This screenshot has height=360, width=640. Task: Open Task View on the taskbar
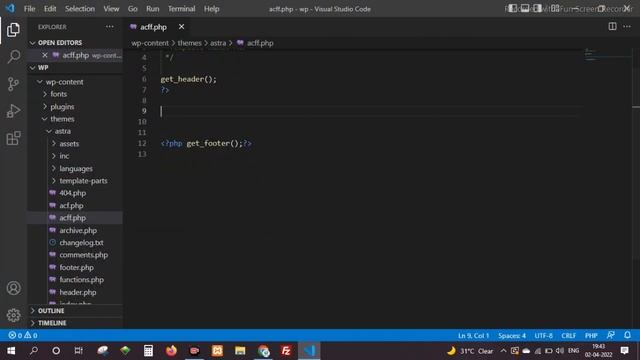[79, 351]
